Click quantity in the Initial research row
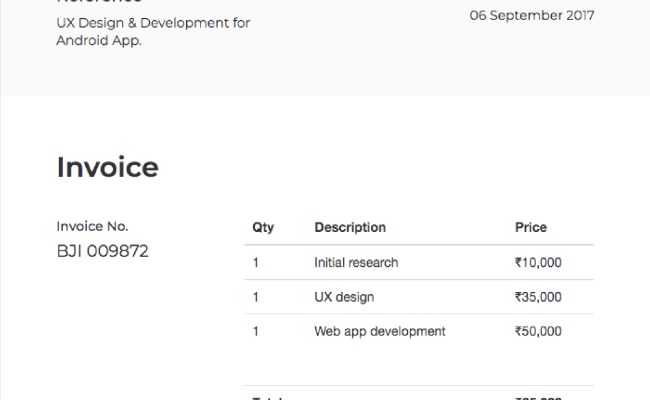 256,263
